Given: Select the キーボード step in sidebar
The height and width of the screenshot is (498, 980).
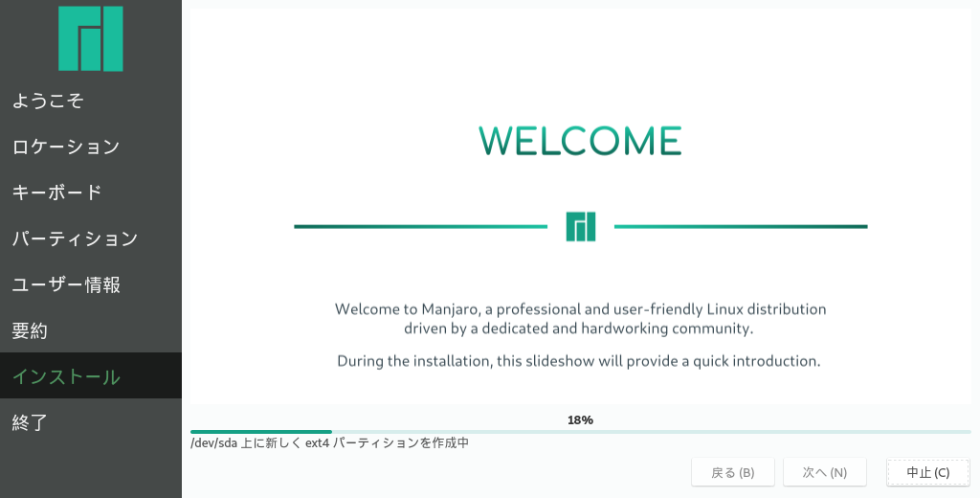Looking at the screenshot, I should 91,192.
